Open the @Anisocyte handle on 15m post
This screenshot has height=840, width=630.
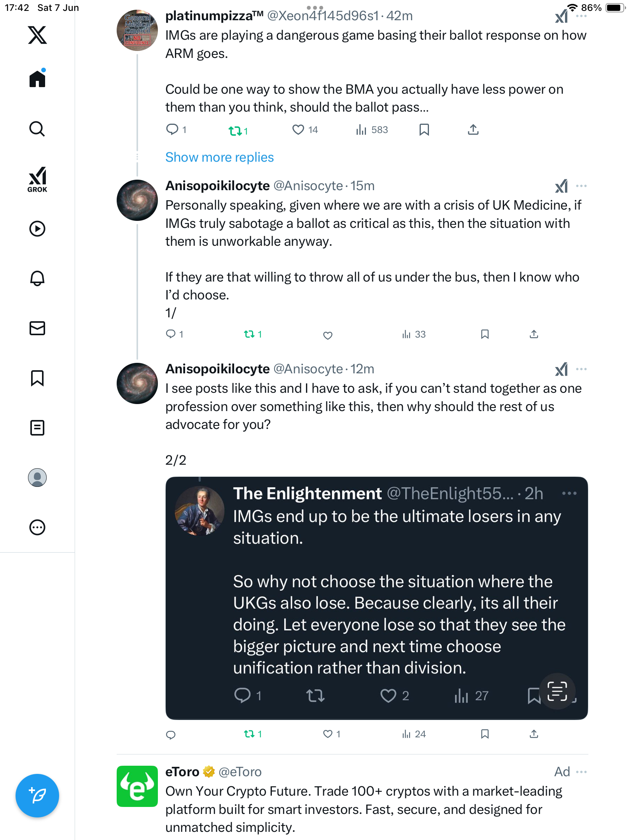[x=308, y=186]
